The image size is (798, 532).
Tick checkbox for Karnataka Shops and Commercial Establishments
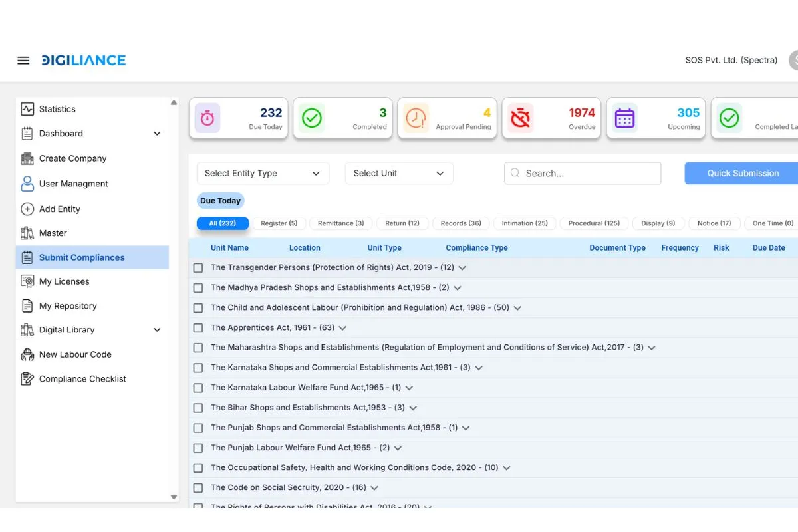click(x=198, y=368)
